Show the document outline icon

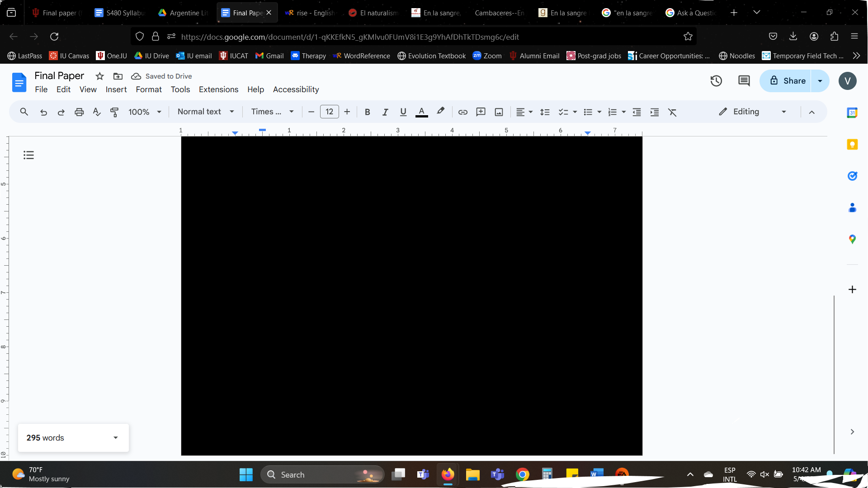[28, 155]
